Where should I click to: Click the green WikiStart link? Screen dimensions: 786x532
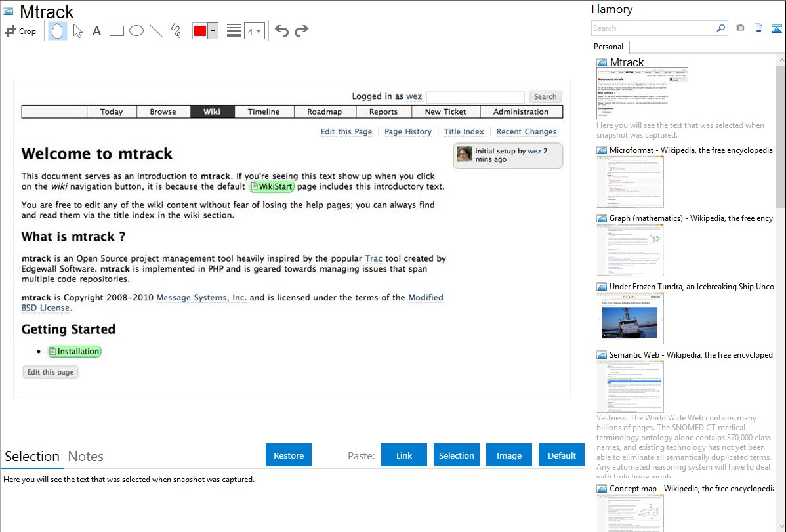(x=272, y=186)
